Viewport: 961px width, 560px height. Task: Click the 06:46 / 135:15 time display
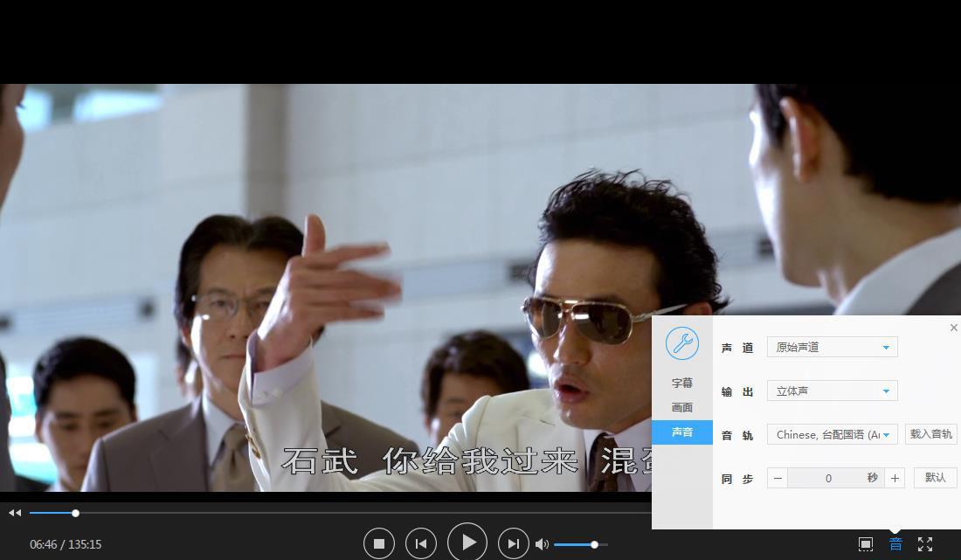pyautogui.click(x=66, y=544)
